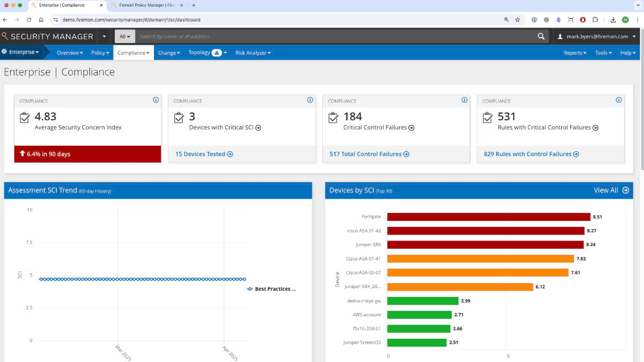Open the 15 Devices Tested link
Screen dimensions: 644x362
204,154
